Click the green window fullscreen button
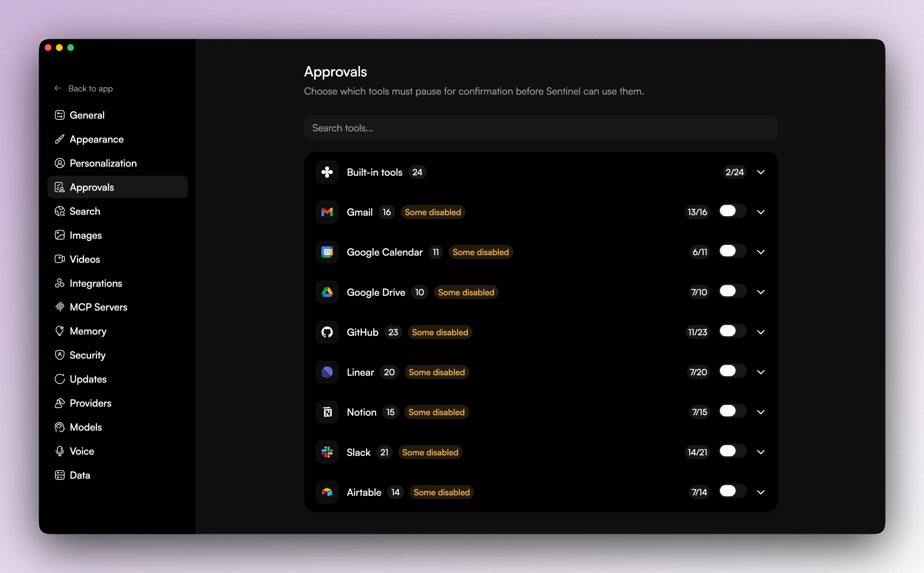Screen dimensions: 924x573 (71, 47)
